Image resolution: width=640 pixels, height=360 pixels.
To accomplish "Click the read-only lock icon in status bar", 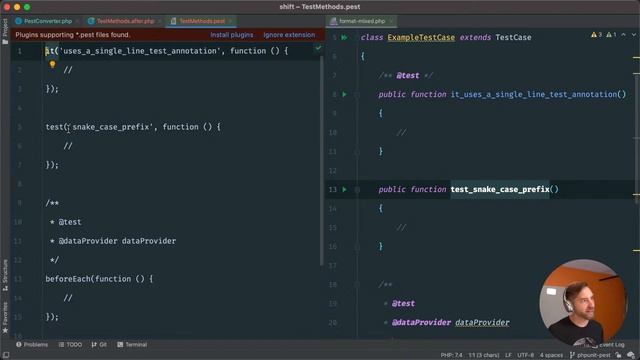I will 619,355.
